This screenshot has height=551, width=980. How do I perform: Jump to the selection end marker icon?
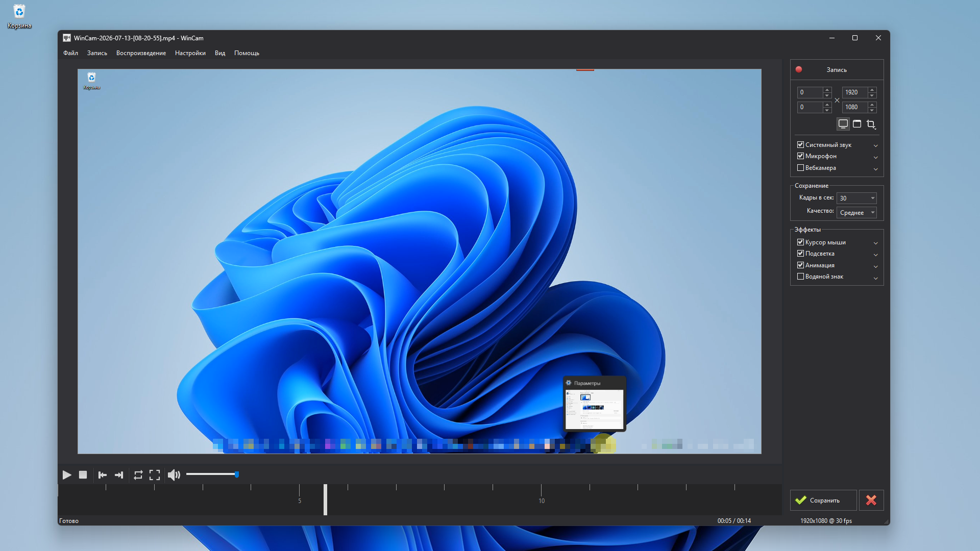pos(119,475)
